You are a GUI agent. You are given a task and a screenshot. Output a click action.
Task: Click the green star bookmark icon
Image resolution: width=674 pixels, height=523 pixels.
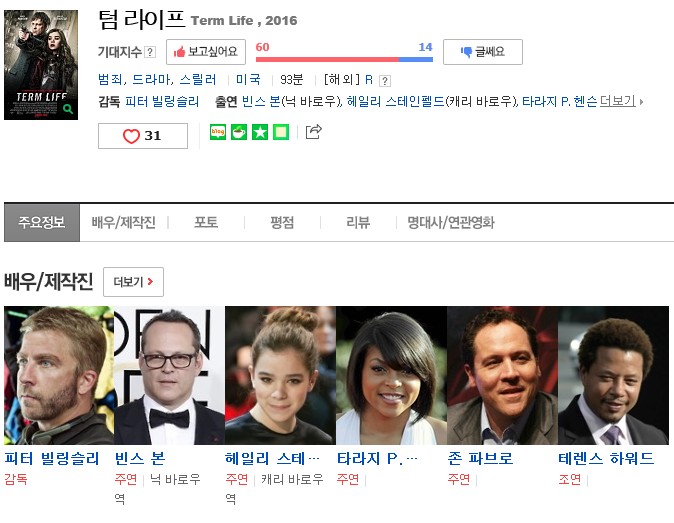coord(260,132)
